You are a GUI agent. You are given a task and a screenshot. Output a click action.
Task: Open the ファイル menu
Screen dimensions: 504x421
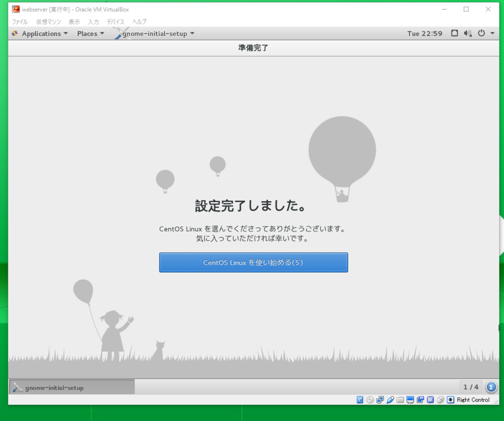click(20, 22)
